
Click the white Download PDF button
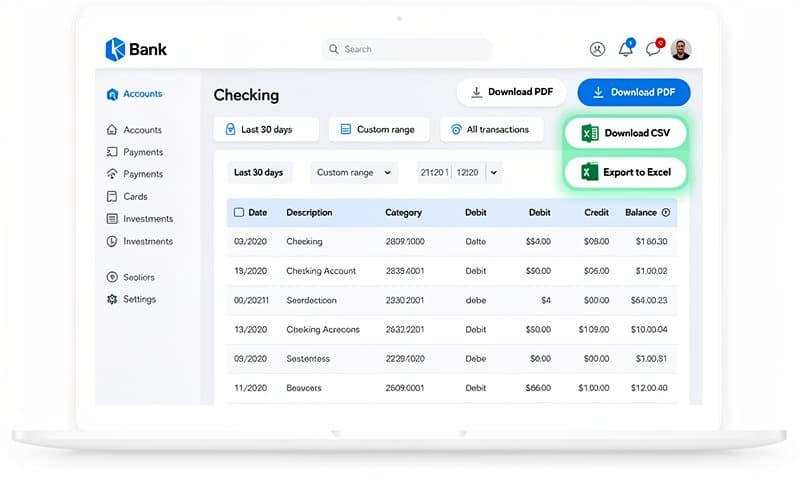[512, 92]
